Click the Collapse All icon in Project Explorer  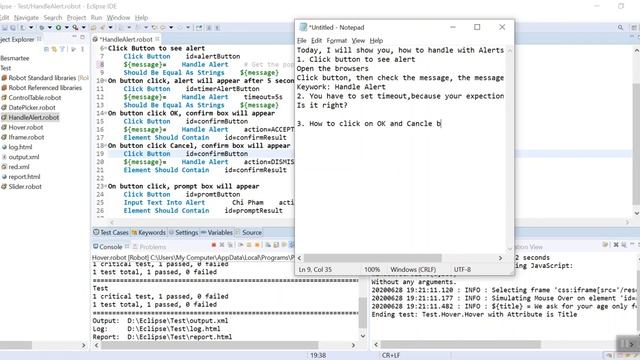tap(46, 49)
